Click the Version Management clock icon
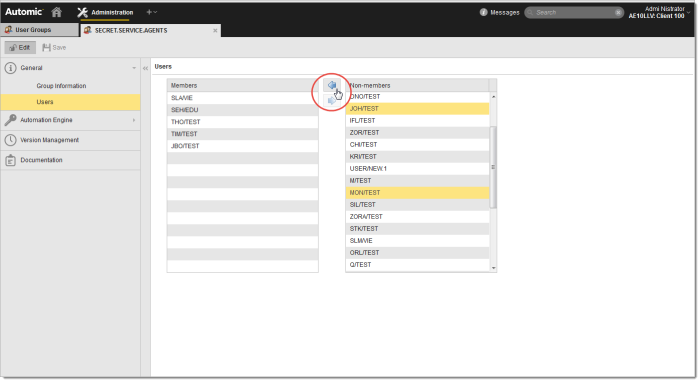This screenshot has width=700, height=382. click(10, 140)
